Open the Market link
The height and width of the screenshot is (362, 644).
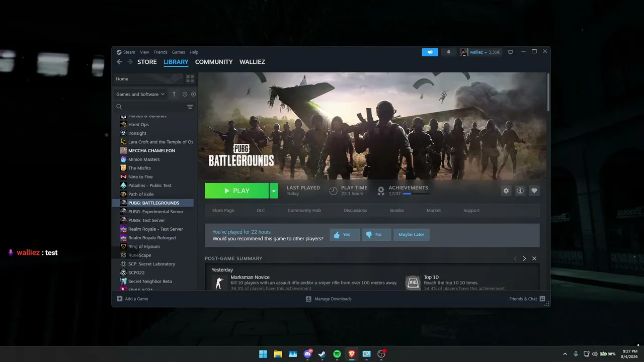pos(434,210)
